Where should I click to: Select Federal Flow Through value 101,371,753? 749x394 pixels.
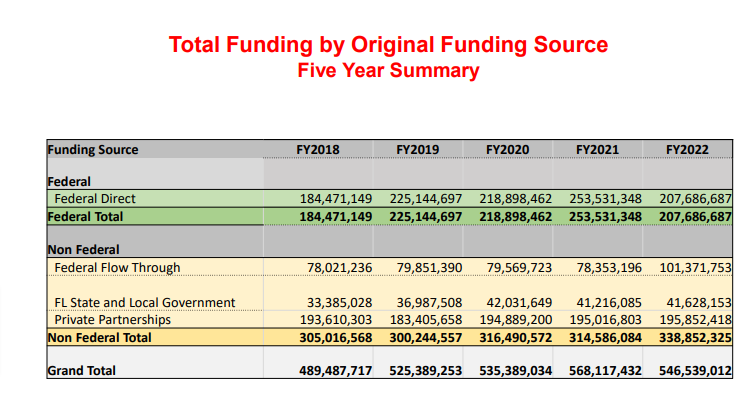coord(696,267)
